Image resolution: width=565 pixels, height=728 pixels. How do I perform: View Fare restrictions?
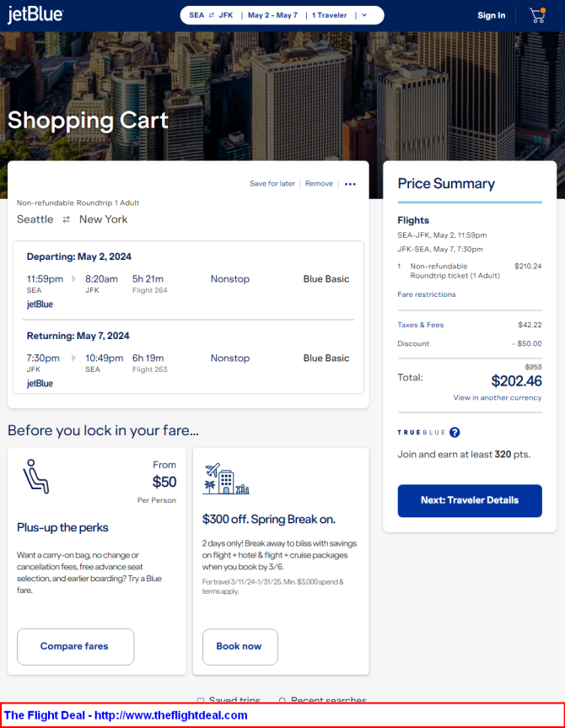427,294
